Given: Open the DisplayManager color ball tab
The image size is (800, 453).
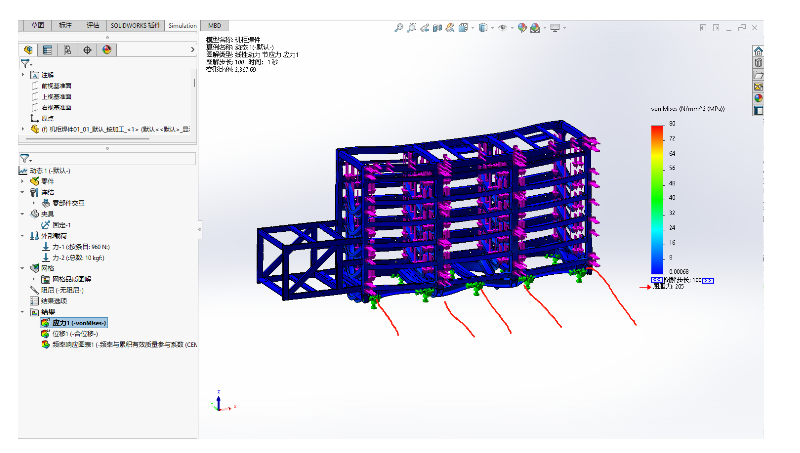Looking at the screenshot, I should pyautogui.click(x=106, y=48).
